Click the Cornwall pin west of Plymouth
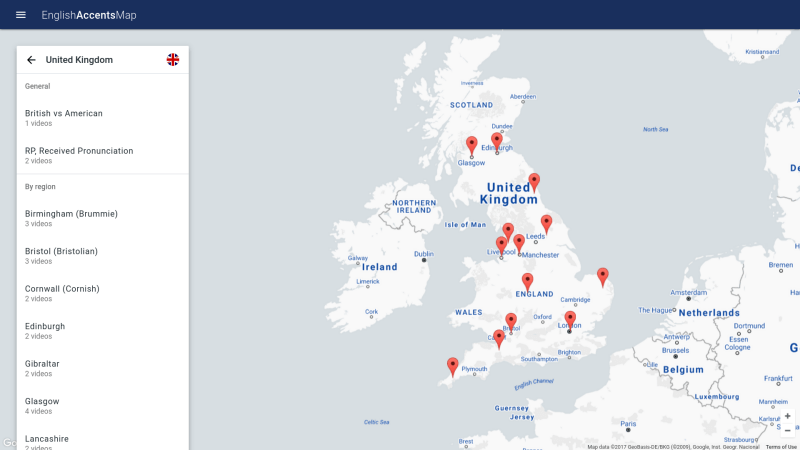Screen dimensions: 800x450 453,366
